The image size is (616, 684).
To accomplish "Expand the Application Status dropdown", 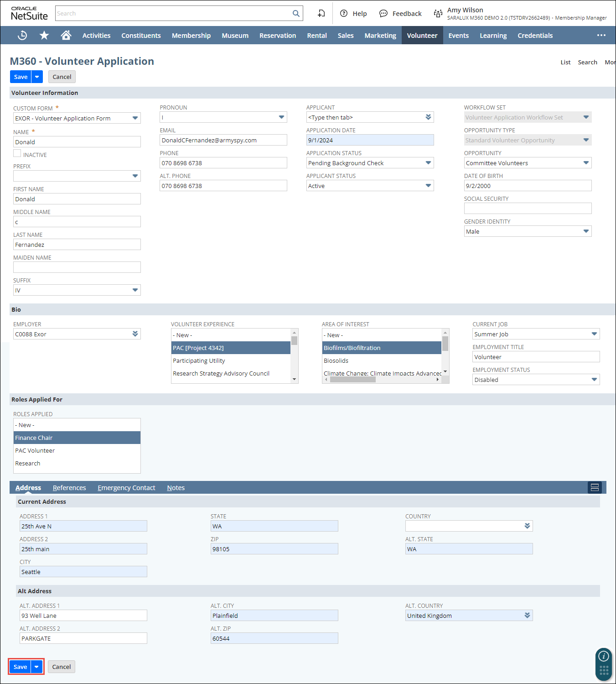I will tap(428, 163).
